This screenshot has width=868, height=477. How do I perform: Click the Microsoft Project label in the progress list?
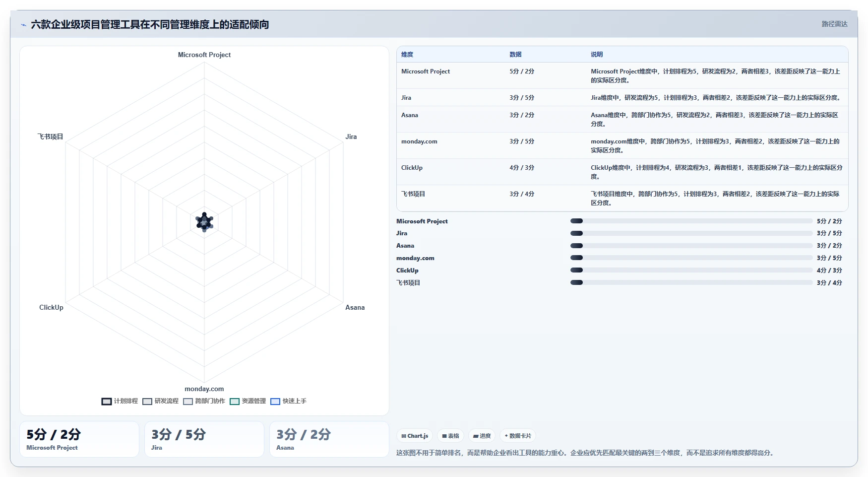[422, 221]
